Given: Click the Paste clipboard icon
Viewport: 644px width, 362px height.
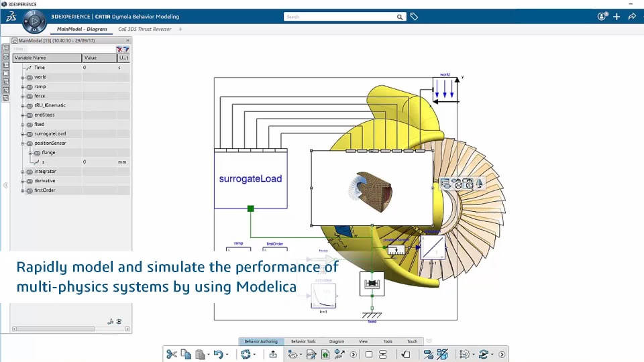Looking at the screenshot, I should (x=200, y=354).
